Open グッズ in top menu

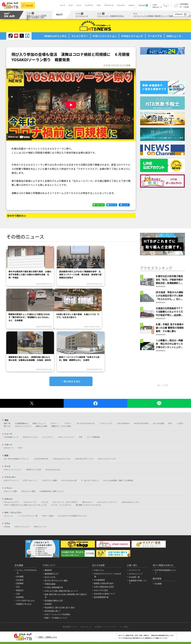(x=71, y=5)
